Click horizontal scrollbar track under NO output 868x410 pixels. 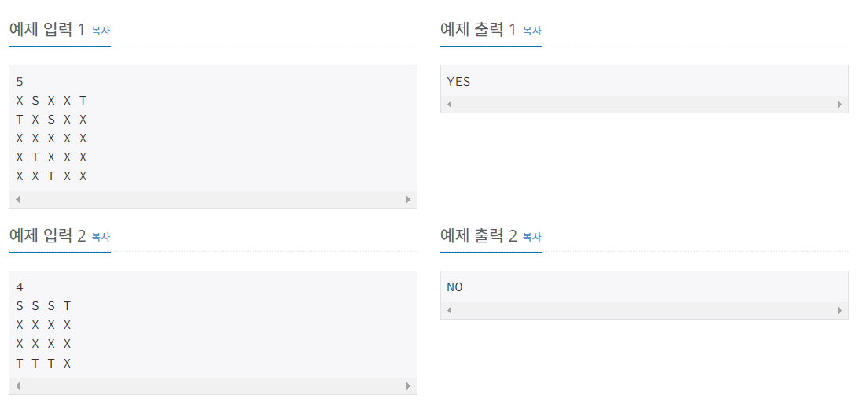coord(645,310)
